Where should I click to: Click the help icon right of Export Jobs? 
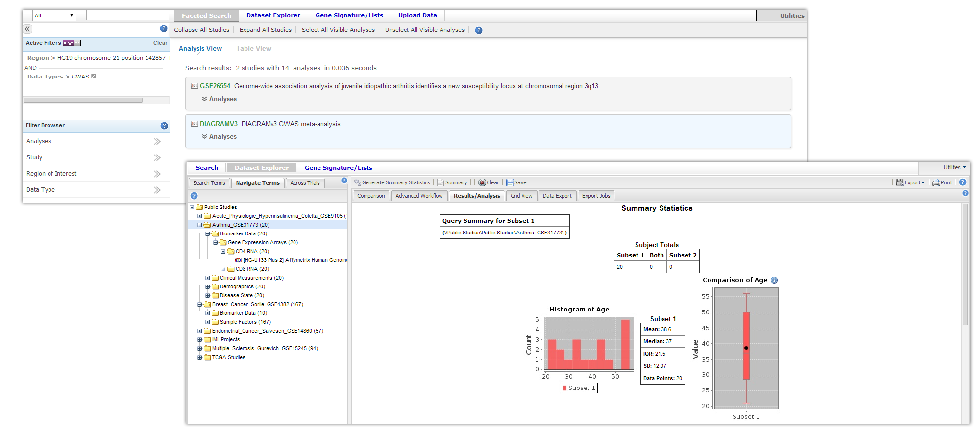(x=965, y=193)
